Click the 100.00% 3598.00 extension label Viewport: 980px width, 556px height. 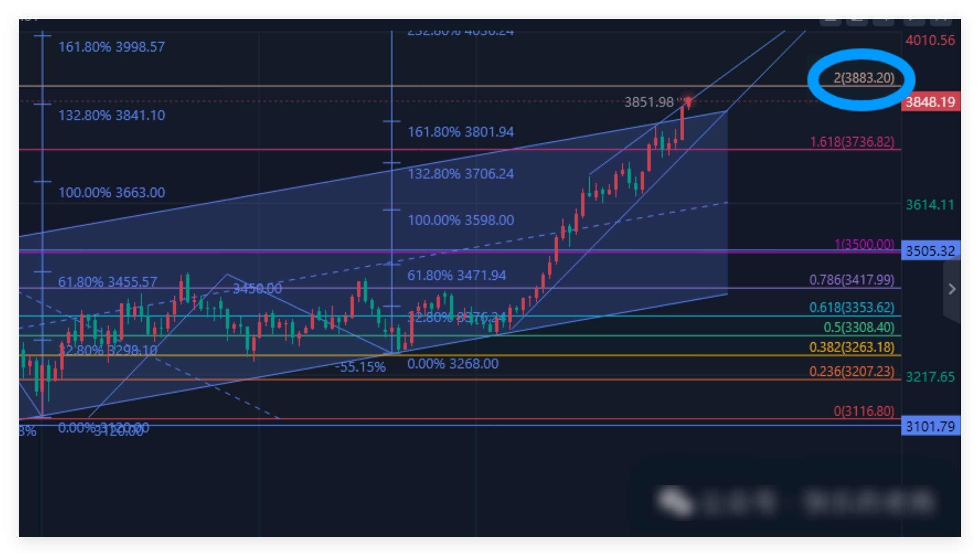point(461,220)
